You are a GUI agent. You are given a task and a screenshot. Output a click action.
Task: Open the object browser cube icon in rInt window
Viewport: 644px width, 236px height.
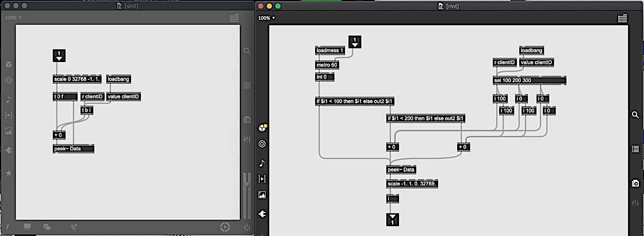point(262,127)
